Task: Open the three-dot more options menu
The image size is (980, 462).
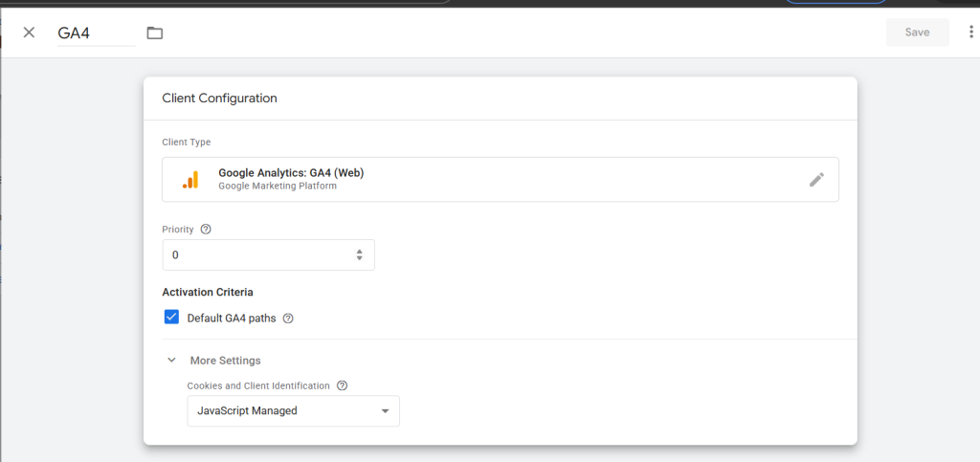Action: click(x=970, y=33)
